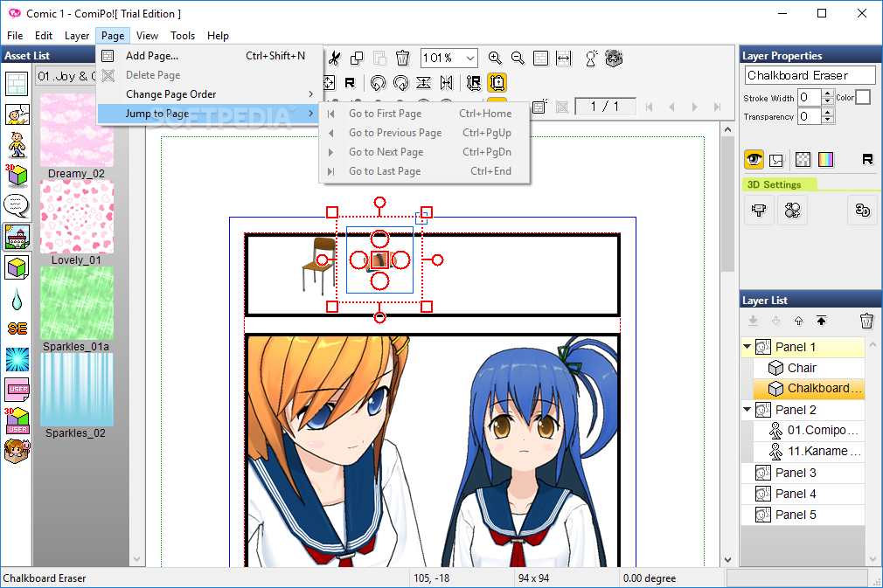Move layer up with outlined up-arrow icon
The image size is (883, 588).
click(798, 321)
